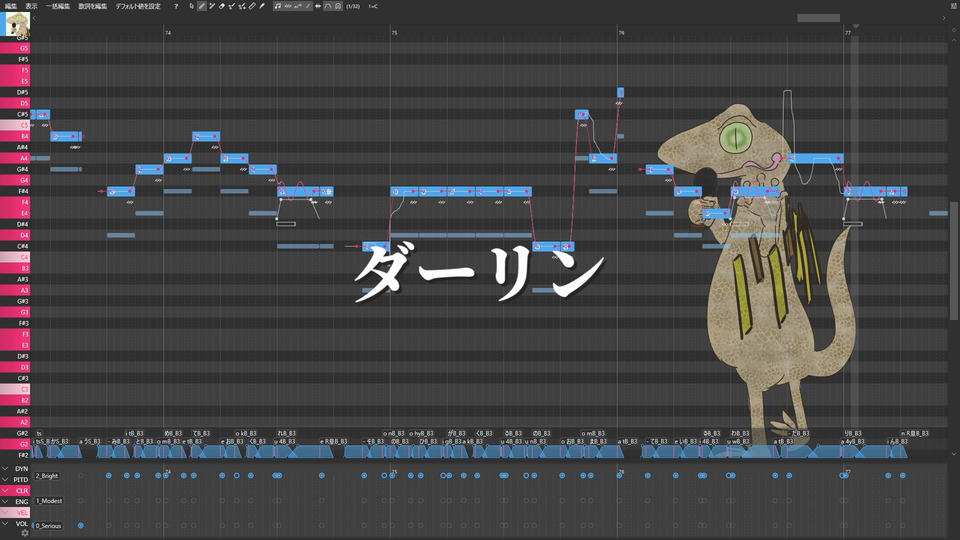Open the 1=C key setting

tap(373, 6)
